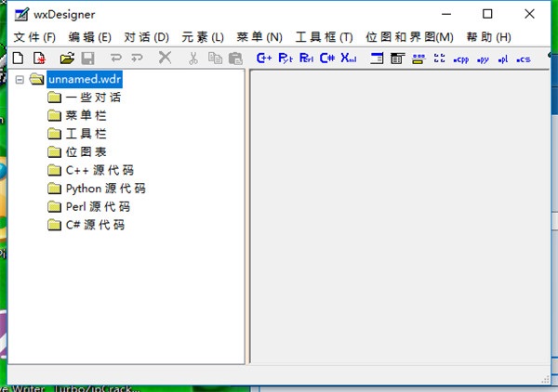Open the 编辑 (E) menu
558x392 pixels.
pos(89,37)
